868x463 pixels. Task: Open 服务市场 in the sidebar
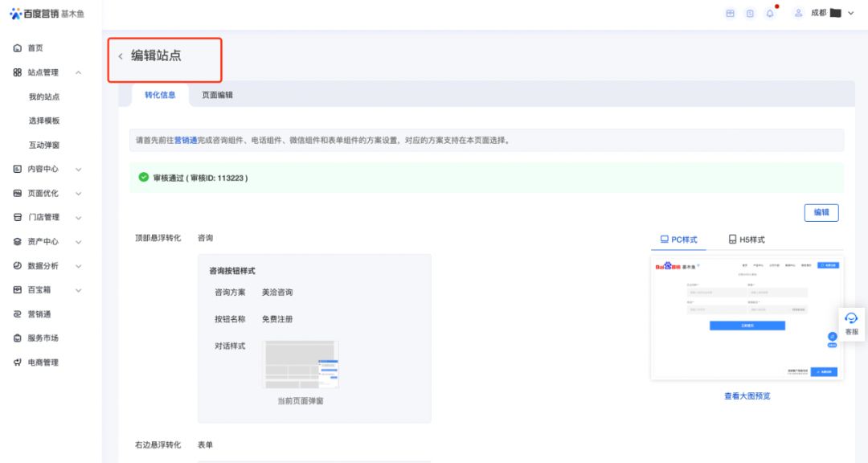click(x=43, y=338)
